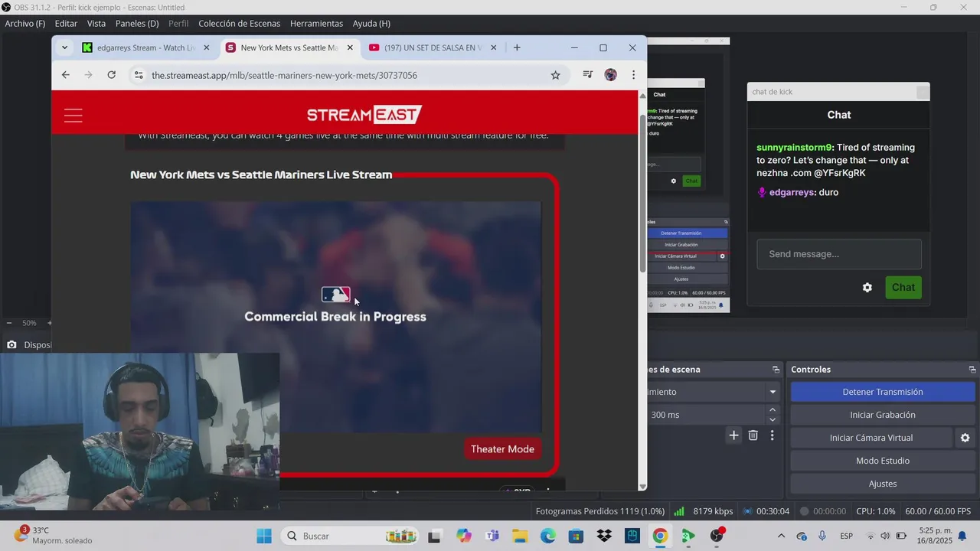Image resolution: width=980 pixels, height=551 pixels.
Task: Decrease transition duration with down arrow
Action: pyautogui.click(x=772, y=419)
